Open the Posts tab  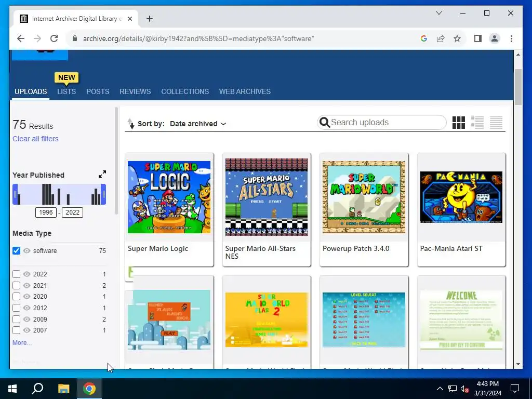(98, 91)
